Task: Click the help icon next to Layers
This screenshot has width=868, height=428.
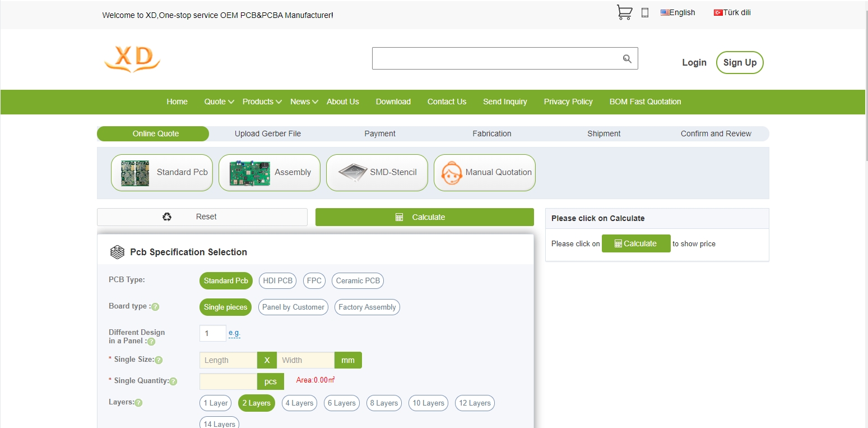Action: pyautogui.click(x=138, y=403)
